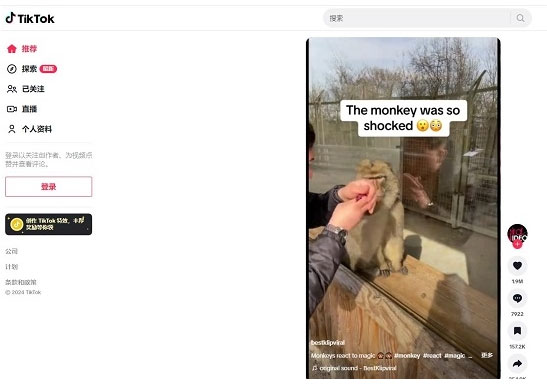Open comments via speech bubble icon
547x385 pixels.
click(x=517, y=299)
